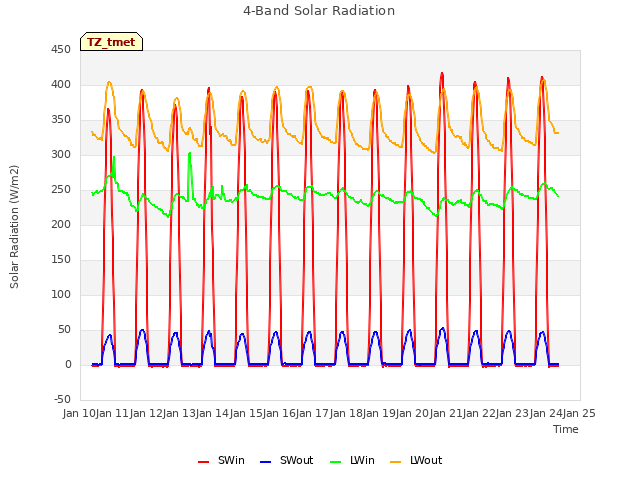This screenshot has height=480, width=640.
Task: Click the red SWin legend marker
Action: point(203,462)
